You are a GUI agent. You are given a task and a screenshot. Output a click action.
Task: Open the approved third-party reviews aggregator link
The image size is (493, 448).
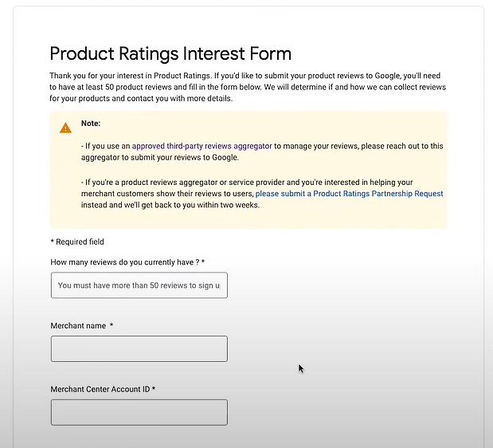(202, 146)
